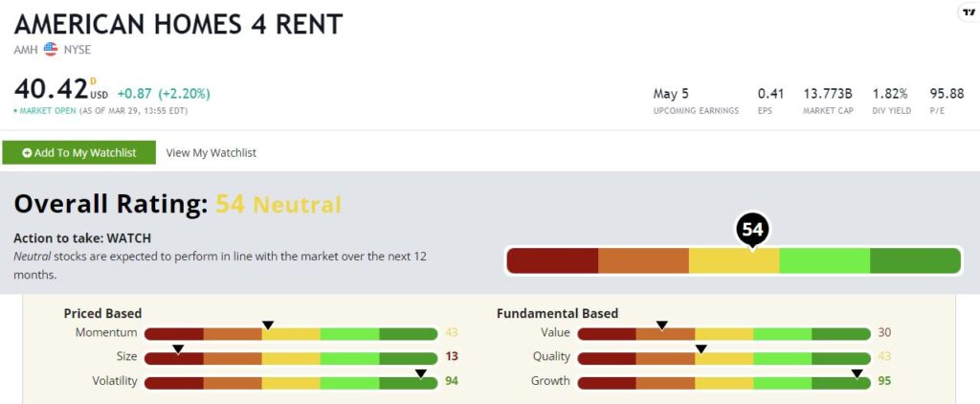Image resolution: width=980 pixels, height=404 pixels.
Task: Click the Size gauge triangle marker
Action: coord(178,349)
